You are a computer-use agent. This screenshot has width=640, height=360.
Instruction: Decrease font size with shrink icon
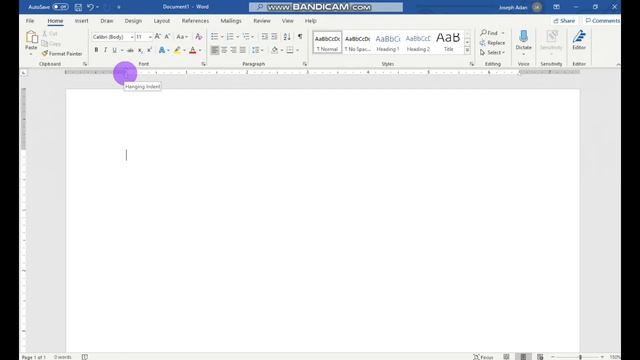tap(167, 37)
